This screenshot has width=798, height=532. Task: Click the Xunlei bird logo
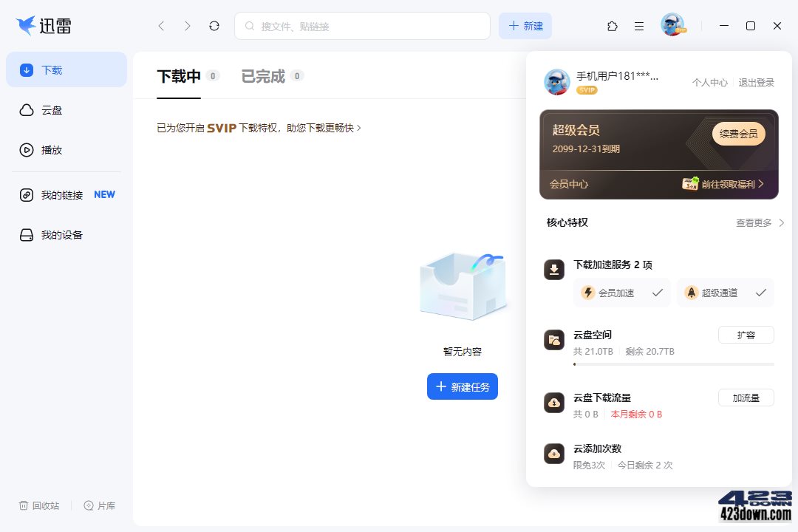(x=25, y=25)
